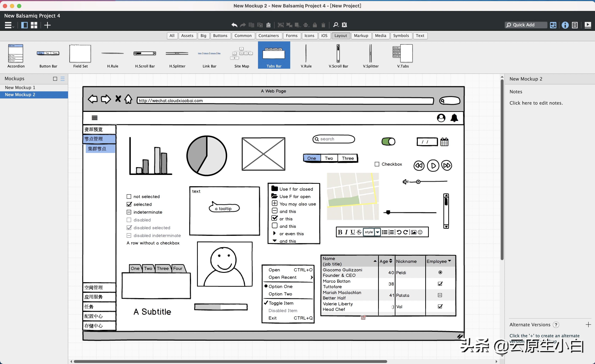Toggle the property inspector info icon
Screen dimensions: 595x364
pos(565,25)
